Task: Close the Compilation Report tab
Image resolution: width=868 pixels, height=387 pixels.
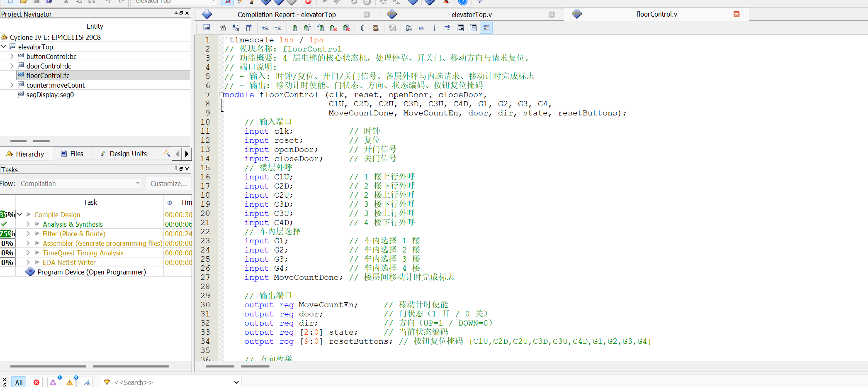Action: (x=367, y=15)
